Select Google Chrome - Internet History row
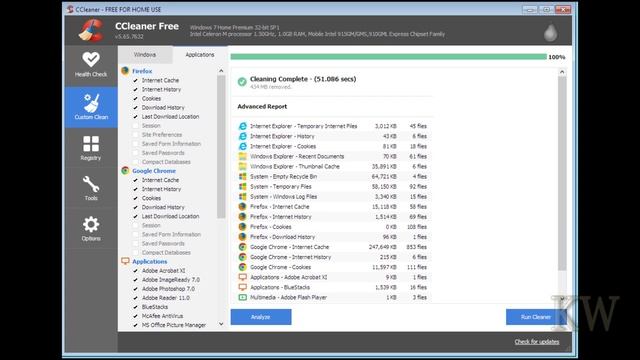 [332, 257]
